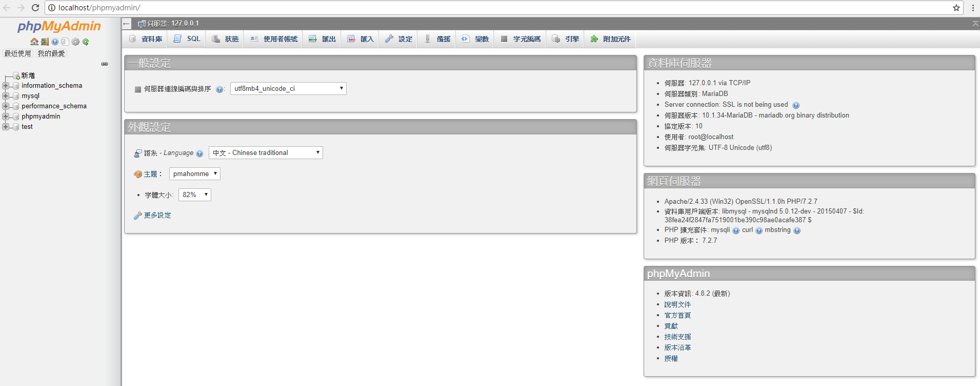The width and height of the screenshot is (980, 386).
Task: Open the 匯入 (Import) tab
Action: (x=360, y=39)
